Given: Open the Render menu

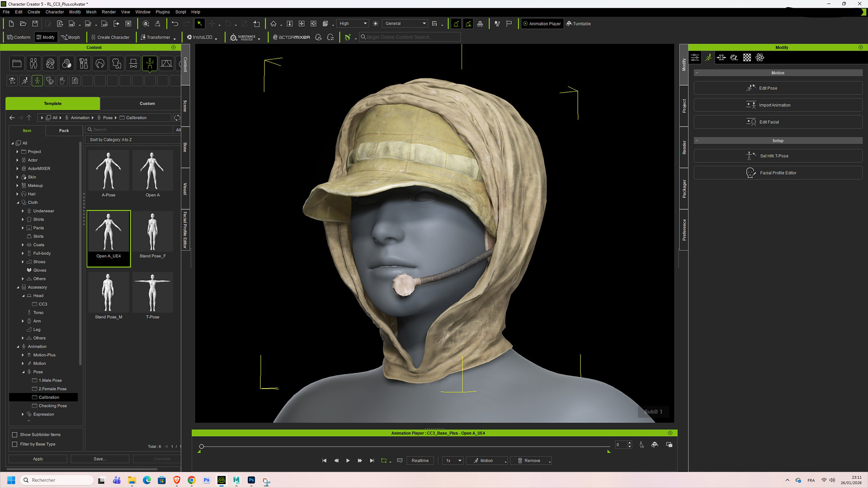Looking at the screenshot, I should [108, 12].
